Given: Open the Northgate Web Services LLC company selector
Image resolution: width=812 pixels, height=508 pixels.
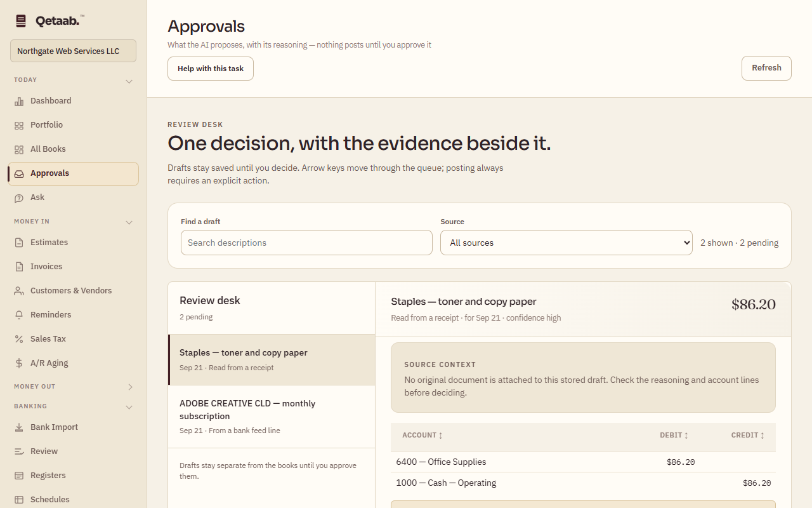Looking at the screenshot, I should (x=73, y=51).
